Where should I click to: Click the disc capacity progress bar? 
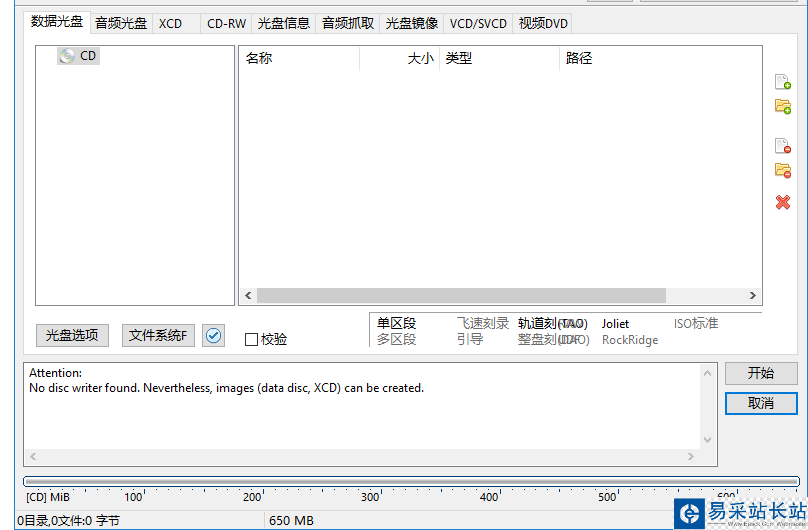coord(411,482)
